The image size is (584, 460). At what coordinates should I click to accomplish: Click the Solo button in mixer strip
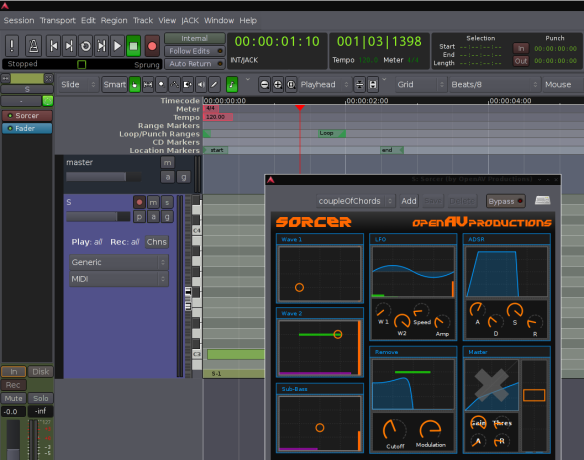pos(41,399)
